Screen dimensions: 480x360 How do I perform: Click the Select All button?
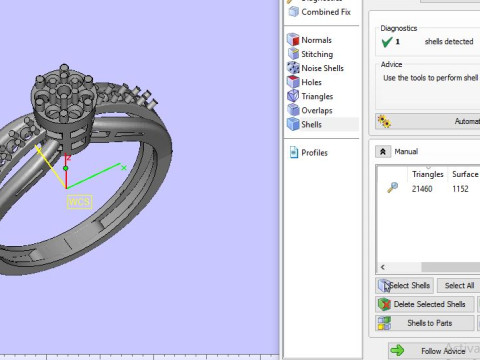coord(459,285)
